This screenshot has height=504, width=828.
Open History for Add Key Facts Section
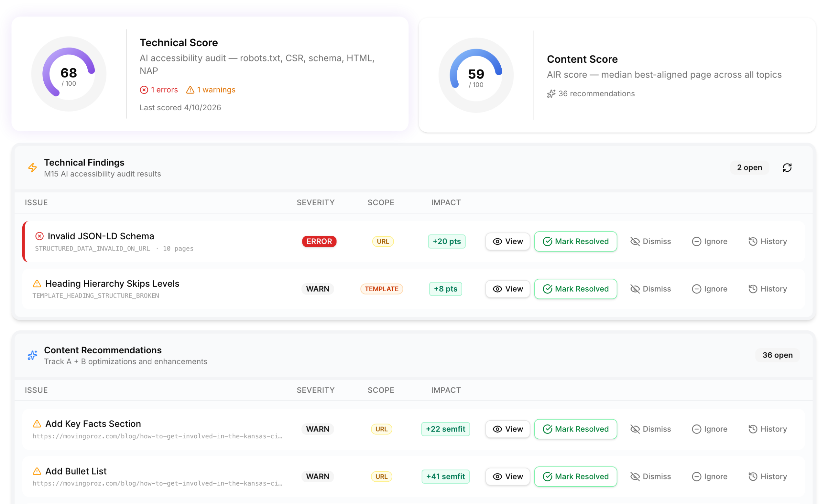(x=768, y=429)
